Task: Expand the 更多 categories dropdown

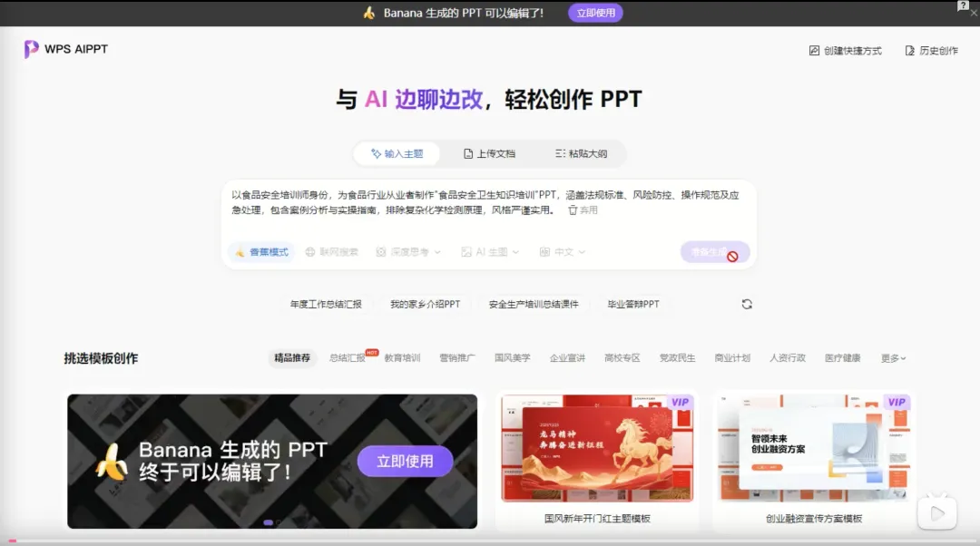Action: [893, 358]
